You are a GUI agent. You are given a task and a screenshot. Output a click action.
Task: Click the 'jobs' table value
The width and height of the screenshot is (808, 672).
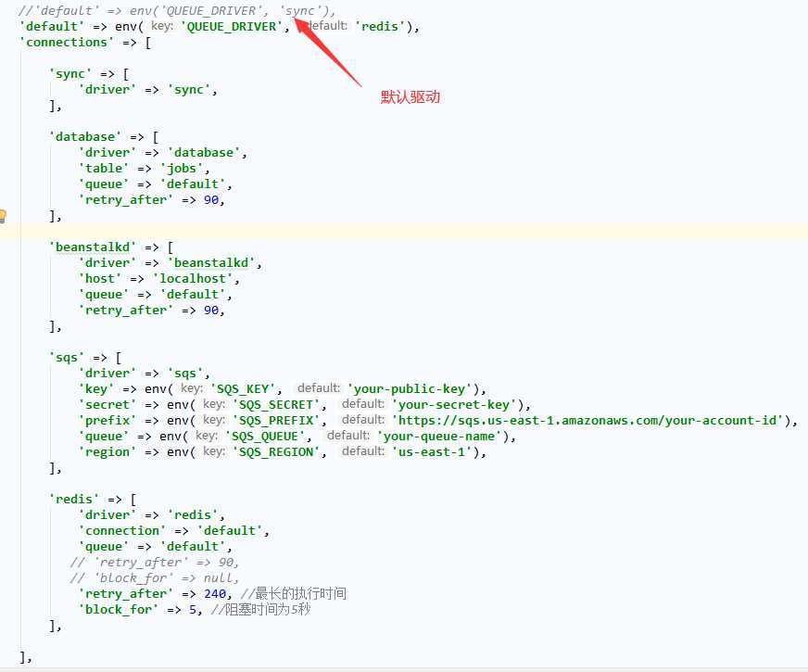[x=182, y=168]
